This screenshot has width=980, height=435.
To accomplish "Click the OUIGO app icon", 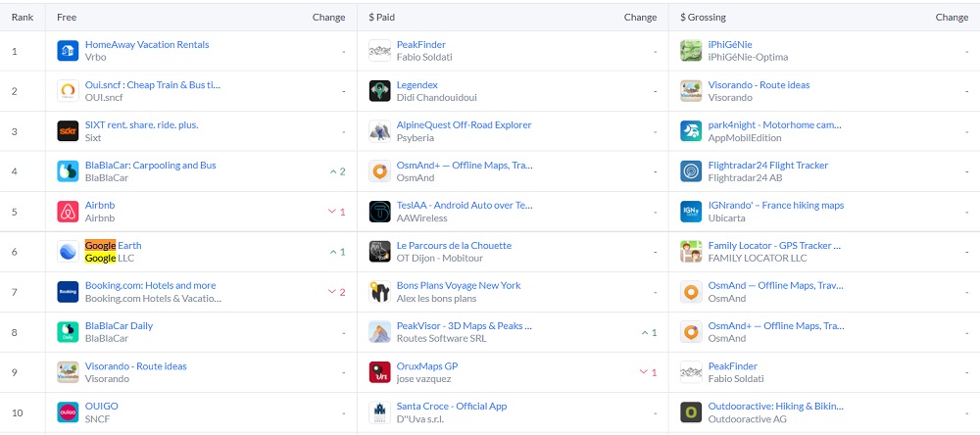I will [x=68, y=412].
